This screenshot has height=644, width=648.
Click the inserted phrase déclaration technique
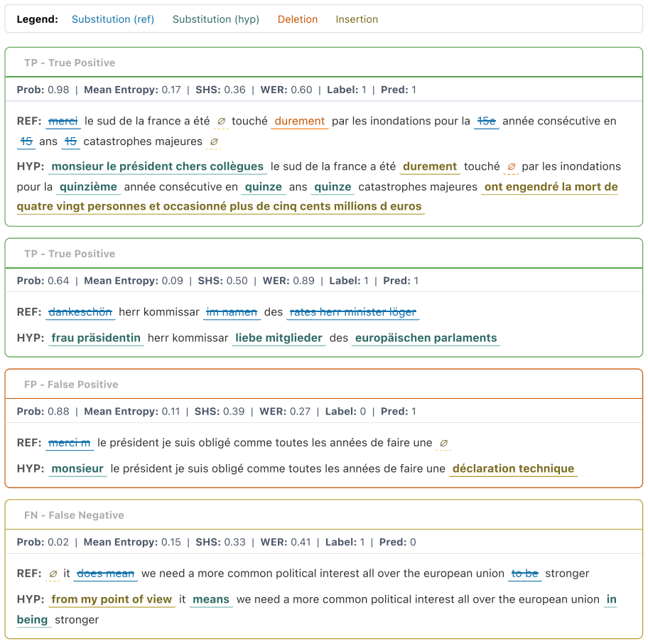(513, 468)
